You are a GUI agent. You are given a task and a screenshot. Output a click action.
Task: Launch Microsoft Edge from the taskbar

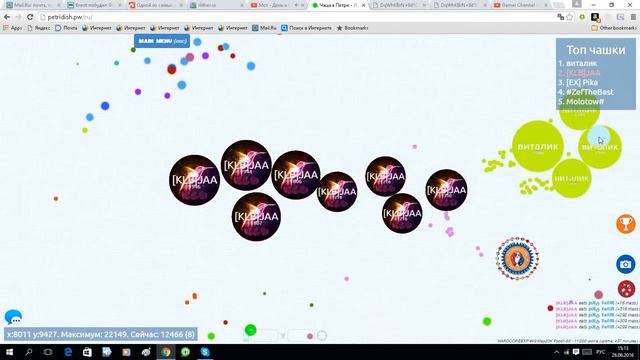click(x=68, y=352)
